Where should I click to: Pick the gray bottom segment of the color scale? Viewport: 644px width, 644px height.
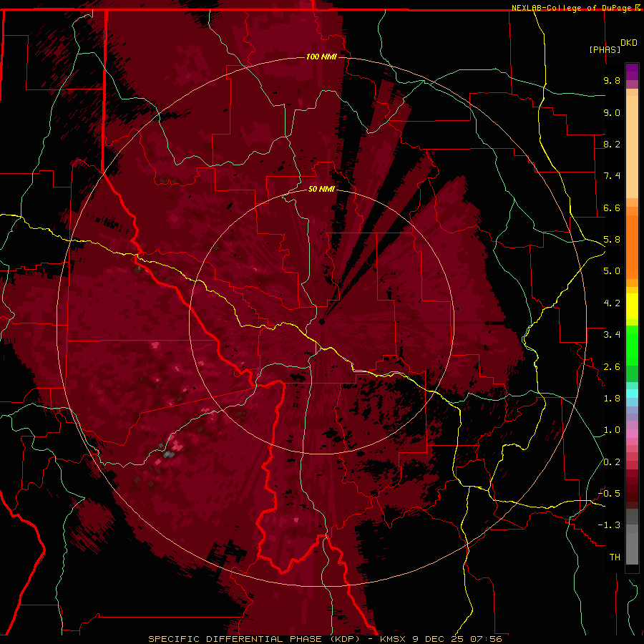pyautogui.click(x=632, y=546)
